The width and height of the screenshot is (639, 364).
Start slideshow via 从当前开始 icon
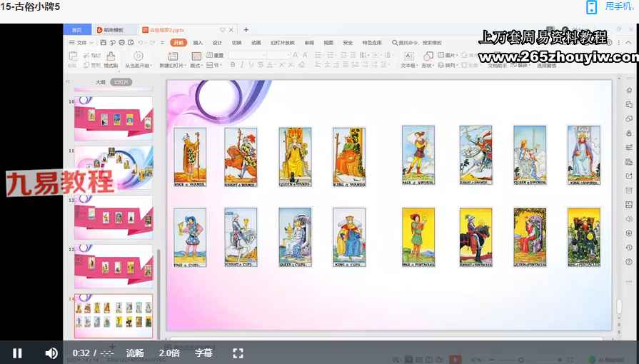click(x=139, y=56)
